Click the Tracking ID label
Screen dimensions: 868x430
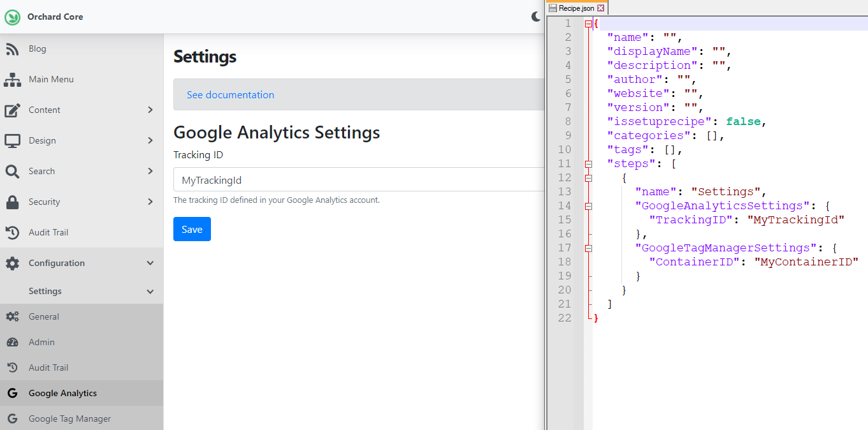(x=198, y=155)
